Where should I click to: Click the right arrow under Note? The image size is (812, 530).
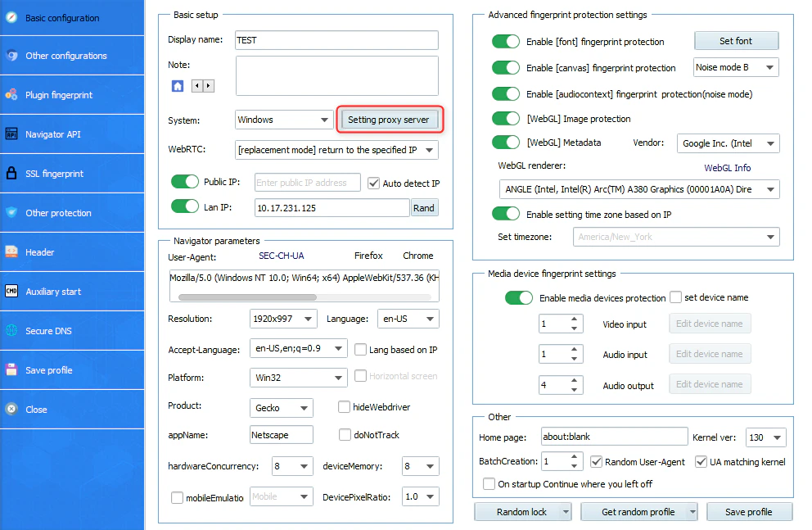[209, 86]
